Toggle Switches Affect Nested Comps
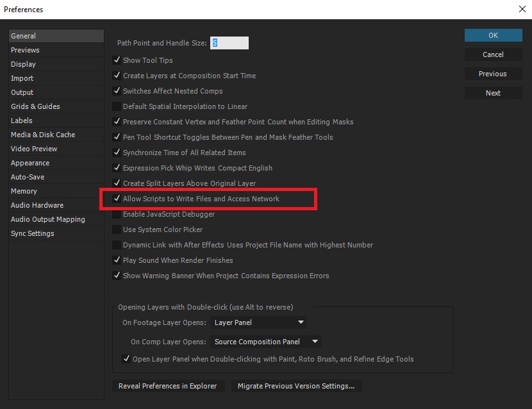The height and width of the screenshot is (409, 532). [117, 90]
